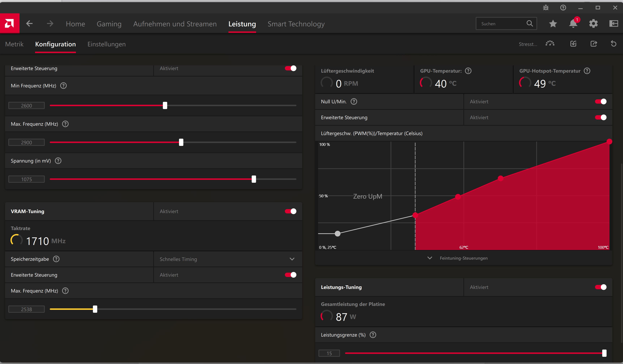Toggle the sidebar panel icon
623x364 pixels.
pos(614,24)
